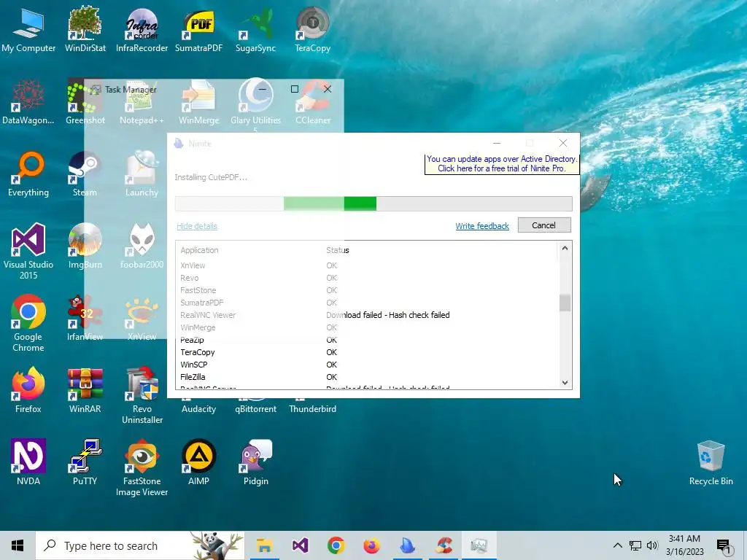This screenshot has height=560, width=747.
Task: Click the details list scrollbar thumb
Action: [565, 303]
